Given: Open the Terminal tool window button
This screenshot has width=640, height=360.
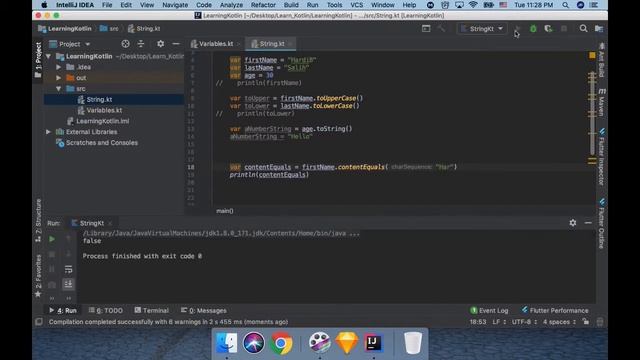Looking at the screenshot, I should pyautogui.click(x=151, y=310).
